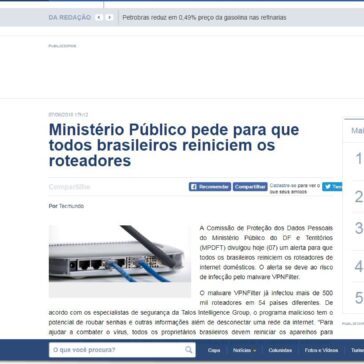Open ranked item number 1 in sidebar
Viewport: 364px width, 364px height.
(x=359, y=159)
